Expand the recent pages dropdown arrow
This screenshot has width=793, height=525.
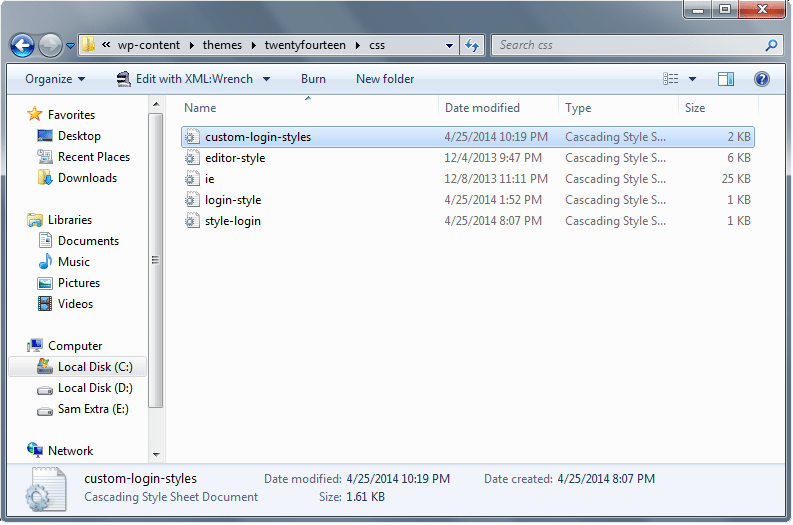71,46
